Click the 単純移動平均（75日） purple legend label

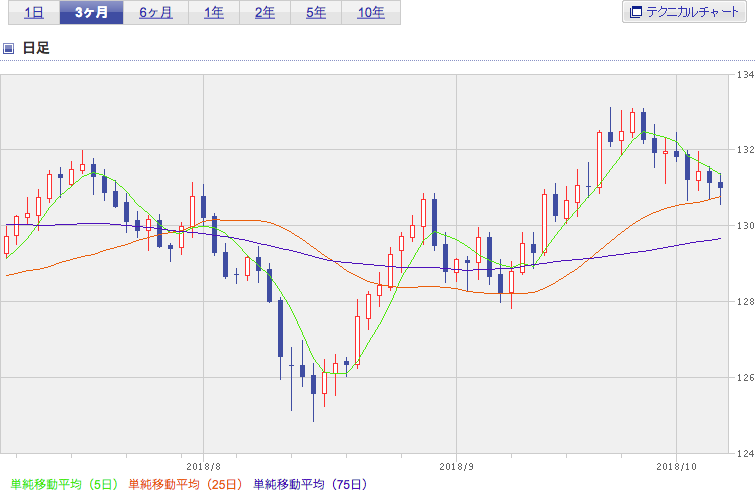point(310,484)
